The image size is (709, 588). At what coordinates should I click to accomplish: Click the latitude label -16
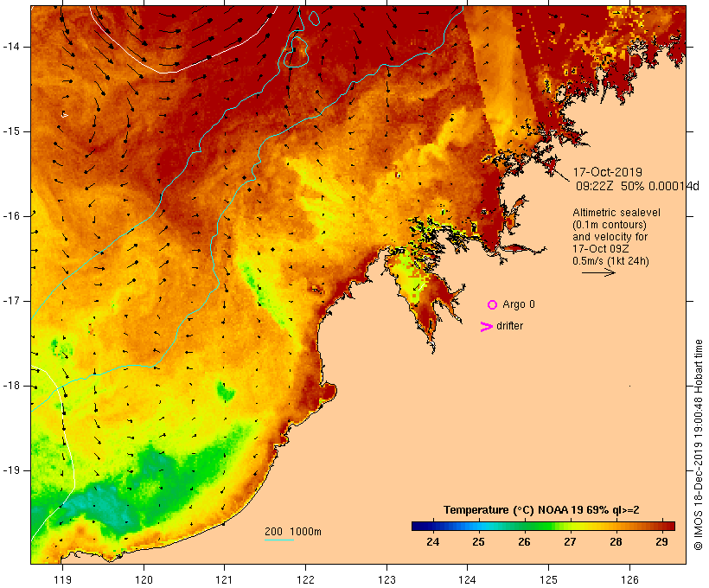11,216
